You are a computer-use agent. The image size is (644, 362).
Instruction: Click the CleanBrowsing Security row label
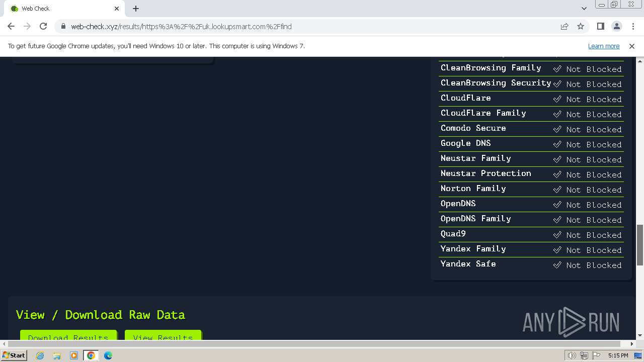click(496, 83)
